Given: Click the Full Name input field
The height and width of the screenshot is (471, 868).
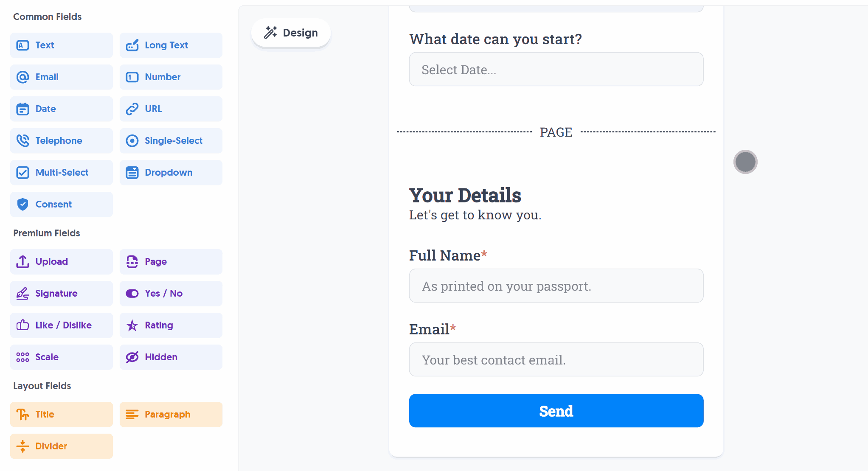Looking at the screenshot, I should [x=556, y=286].
